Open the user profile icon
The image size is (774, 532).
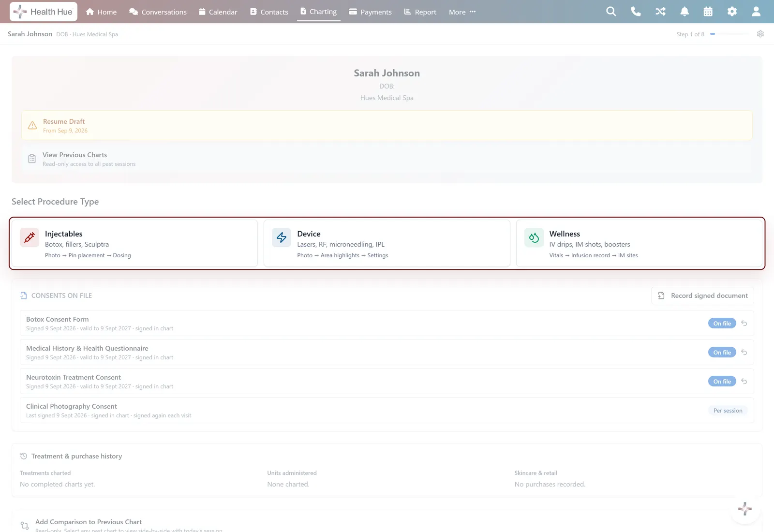coord(756,12)
